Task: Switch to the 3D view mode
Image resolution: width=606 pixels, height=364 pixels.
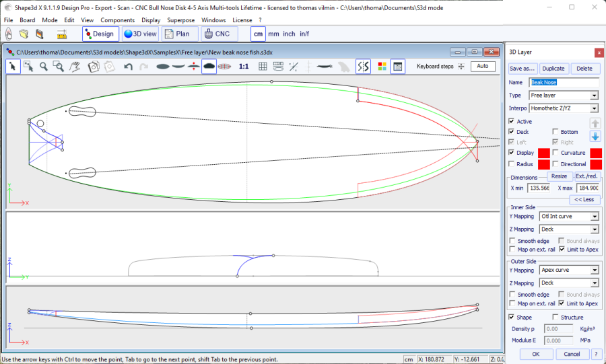Action: click(x=140, y=34)
